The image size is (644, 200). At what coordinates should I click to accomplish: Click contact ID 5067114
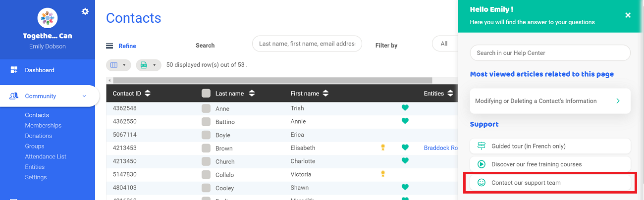click(125, 135)
